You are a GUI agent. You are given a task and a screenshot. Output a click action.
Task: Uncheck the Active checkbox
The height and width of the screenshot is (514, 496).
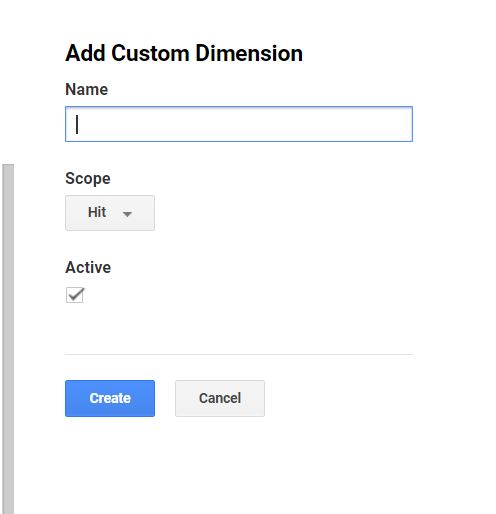click(75, 295)
